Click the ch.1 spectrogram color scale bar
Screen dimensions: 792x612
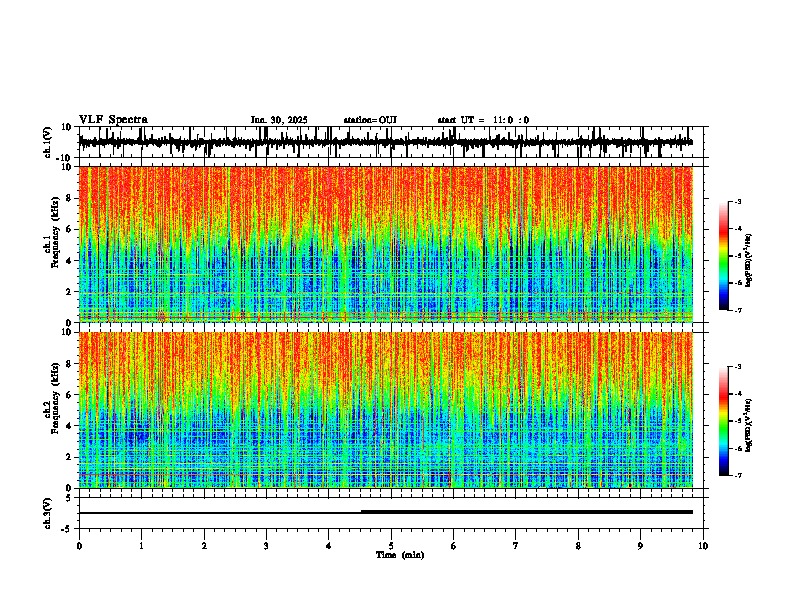click(x=724, y=256)
